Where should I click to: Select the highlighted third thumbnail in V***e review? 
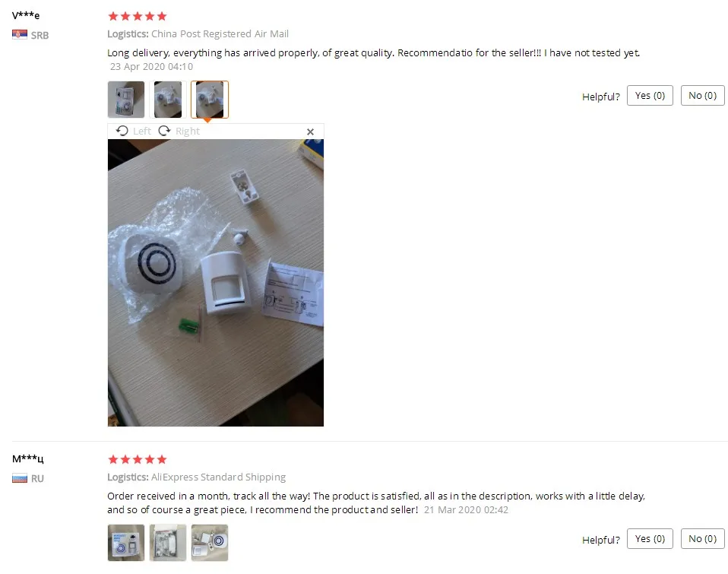click(x=210, y=100)
